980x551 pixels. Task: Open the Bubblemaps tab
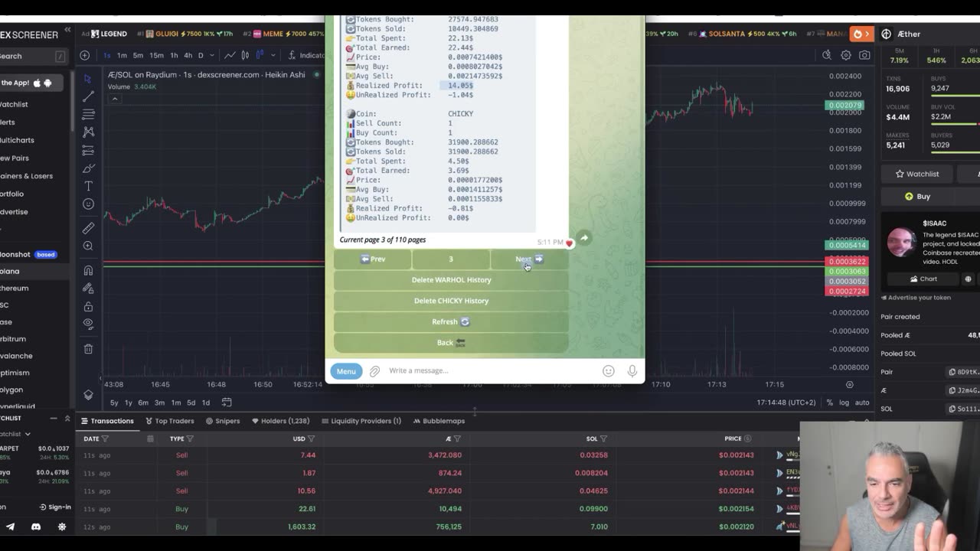(439, 421)
